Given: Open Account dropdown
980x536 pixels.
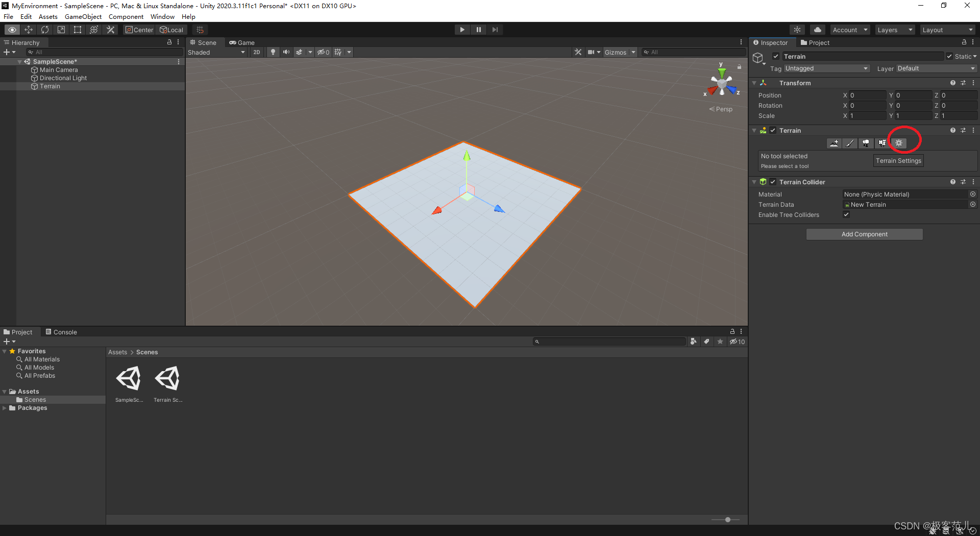Looking at the screenshot, I should 850,30.
